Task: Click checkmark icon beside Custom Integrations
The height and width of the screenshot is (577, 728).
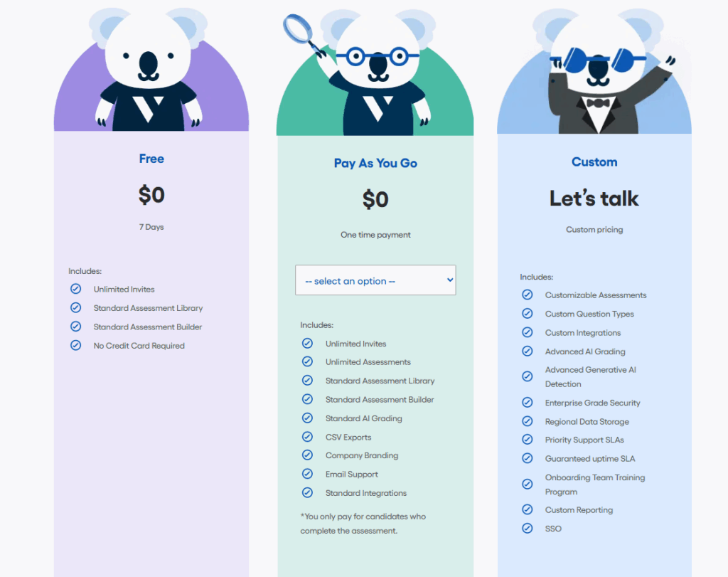Action: (x=528, y=332)
